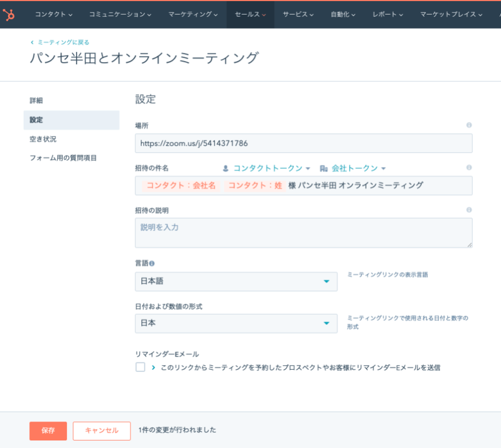
Task: Switch to the 空き状況 sidebar tab
Action: 43,139
